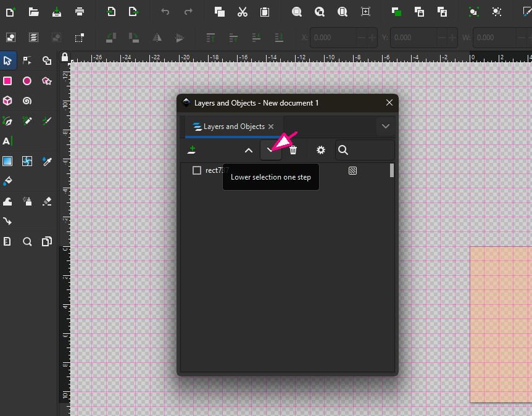
Task: Select all in all layers
Action: 33,37
